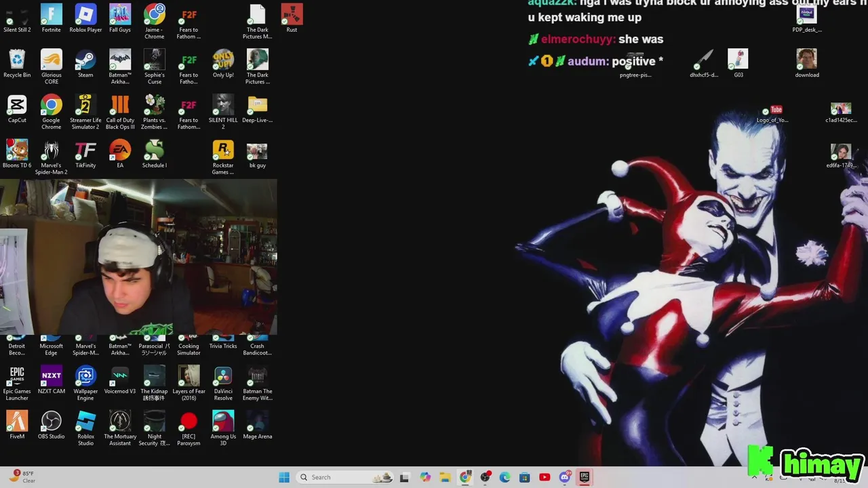Select the Crash Bandicoot icon
The height and width of the screenshot is (488, 868).
coord(258,346)
